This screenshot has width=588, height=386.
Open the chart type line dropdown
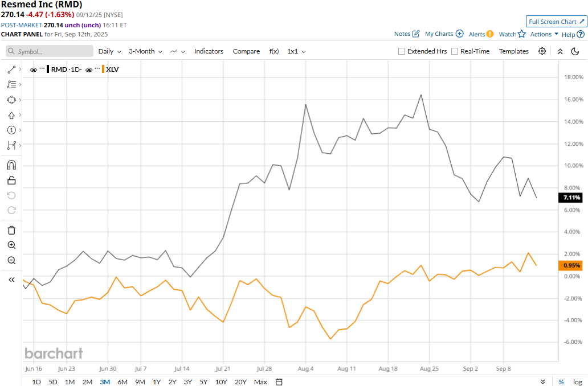click(x=177, y=51)
